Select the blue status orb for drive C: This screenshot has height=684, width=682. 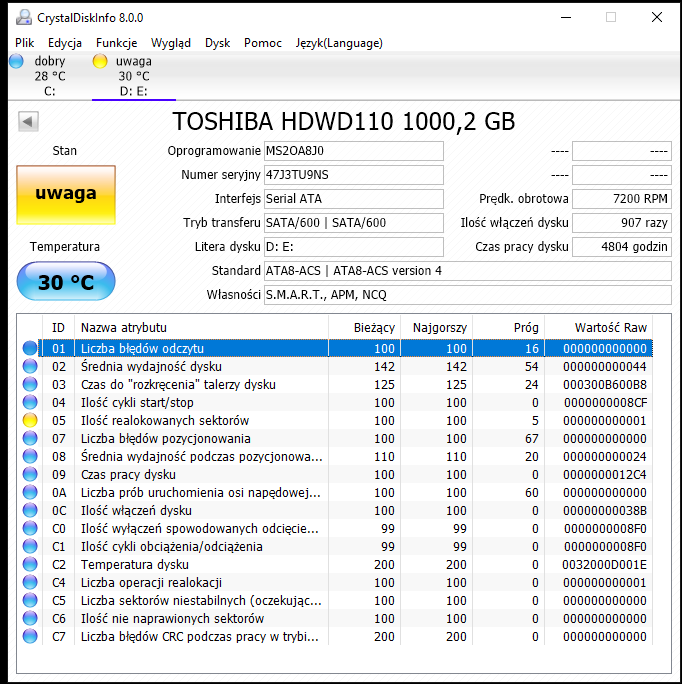click(x=16, y=61)
